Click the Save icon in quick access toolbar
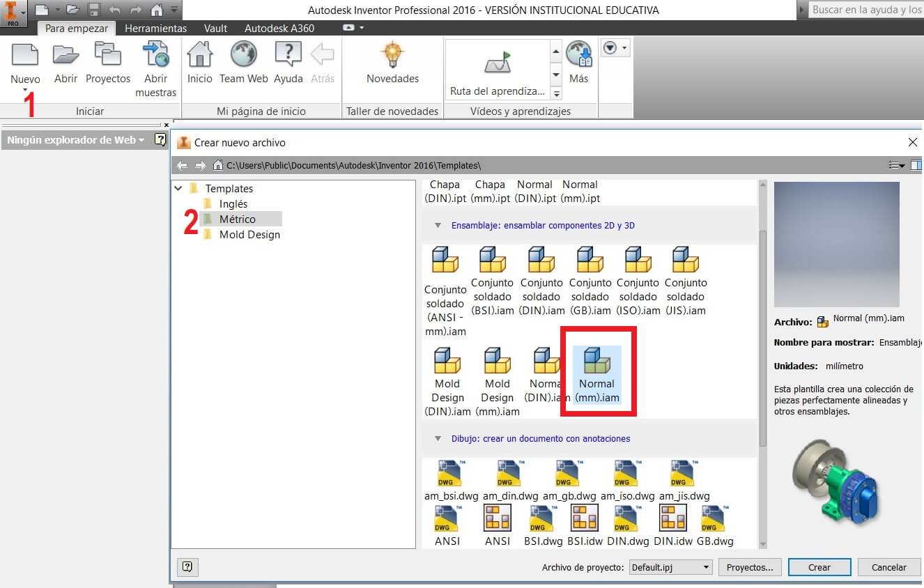Viewport: 924px width, 588px height. (x=94, y=10)
